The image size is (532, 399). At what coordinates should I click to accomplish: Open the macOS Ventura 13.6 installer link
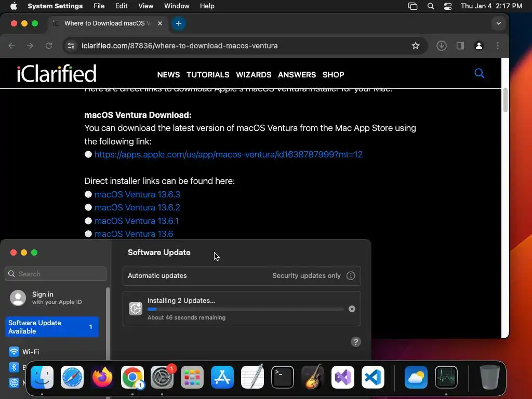click(x=134, y=234)
